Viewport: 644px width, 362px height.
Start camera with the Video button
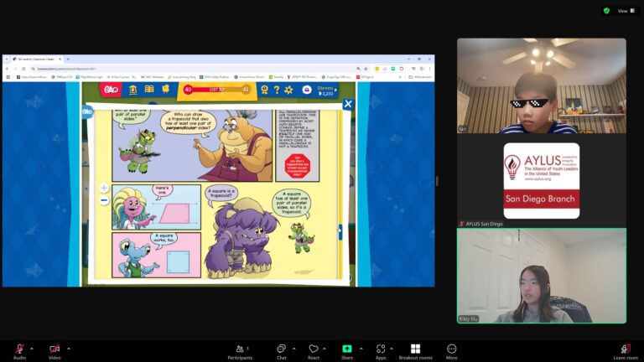[x=55, y=351]
